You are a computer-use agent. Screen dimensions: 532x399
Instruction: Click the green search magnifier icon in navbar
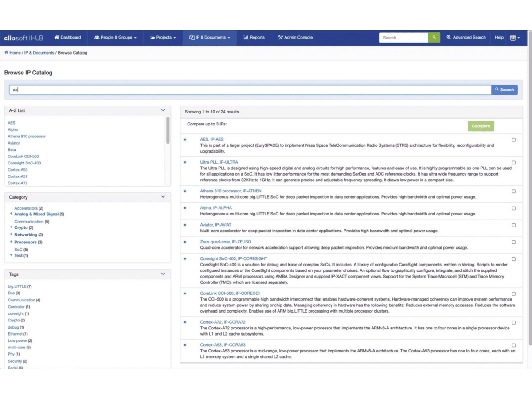tap(434, 38)
